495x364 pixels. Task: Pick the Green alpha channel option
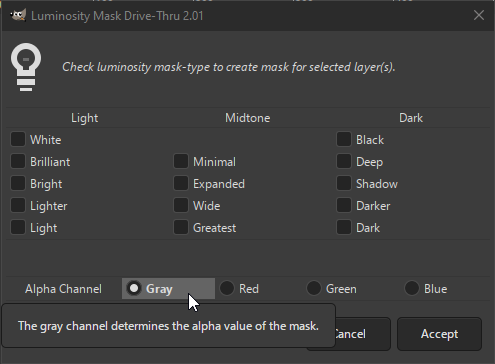314,288
